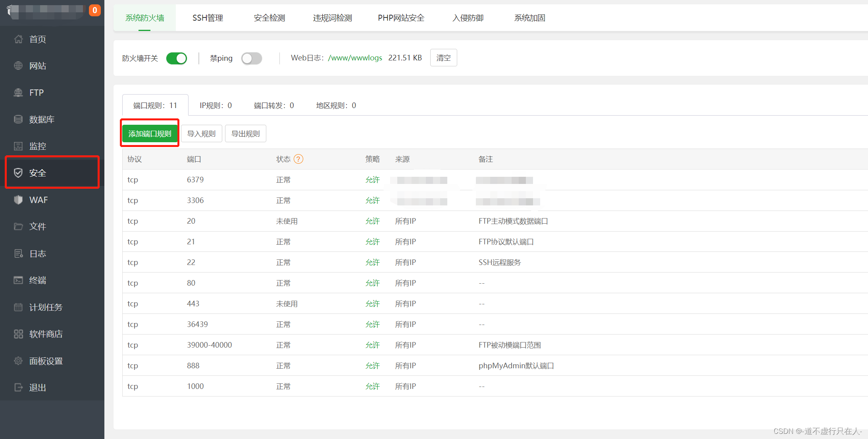Open the Terminal icon in the sidebar
This screenshot has height=439, width=868.
18,280
